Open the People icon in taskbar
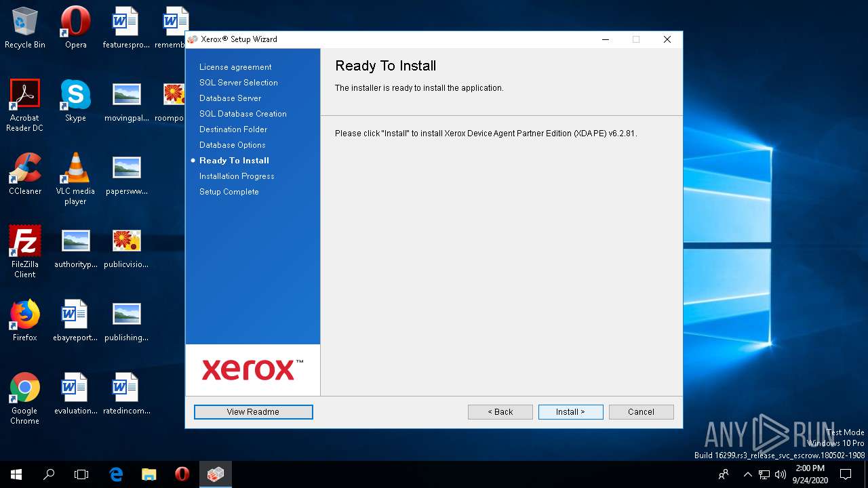Image resolution: width=868 pixels, height=488 pixels. tap(724, 474)
